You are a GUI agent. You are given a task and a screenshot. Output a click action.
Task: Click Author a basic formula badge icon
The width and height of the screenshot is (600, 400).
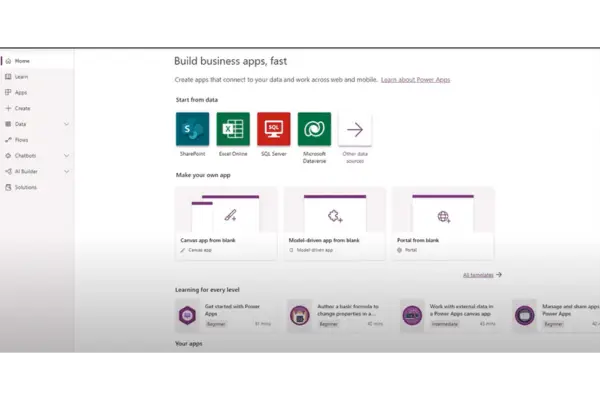click(300, 315)
